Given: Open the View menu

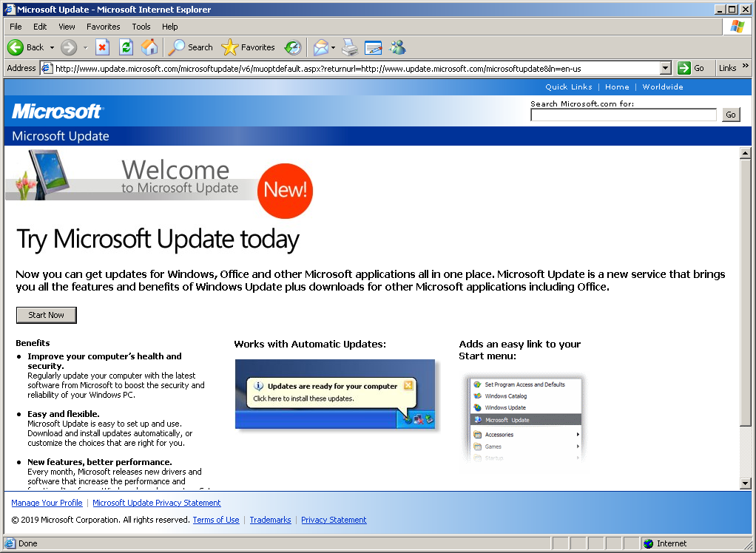Looking at the screenshot, I should click(67, 27).
